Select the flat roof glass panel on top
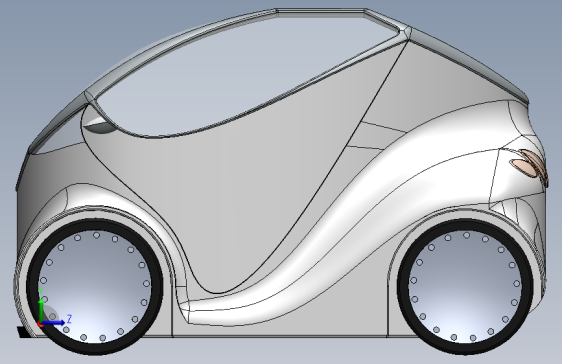Viewport: 562px width, 364px height. pyautogui.click(x=321, y=14)
